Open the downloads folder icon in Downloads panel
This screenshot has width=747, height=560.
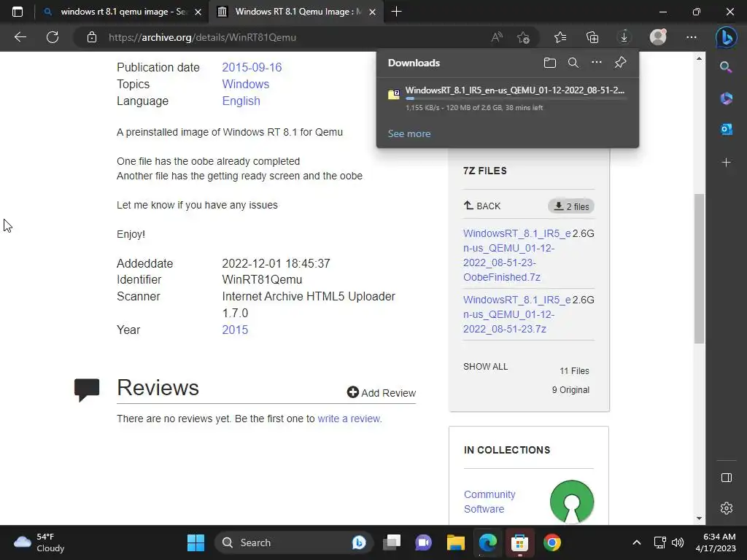[x=550, y=63]
